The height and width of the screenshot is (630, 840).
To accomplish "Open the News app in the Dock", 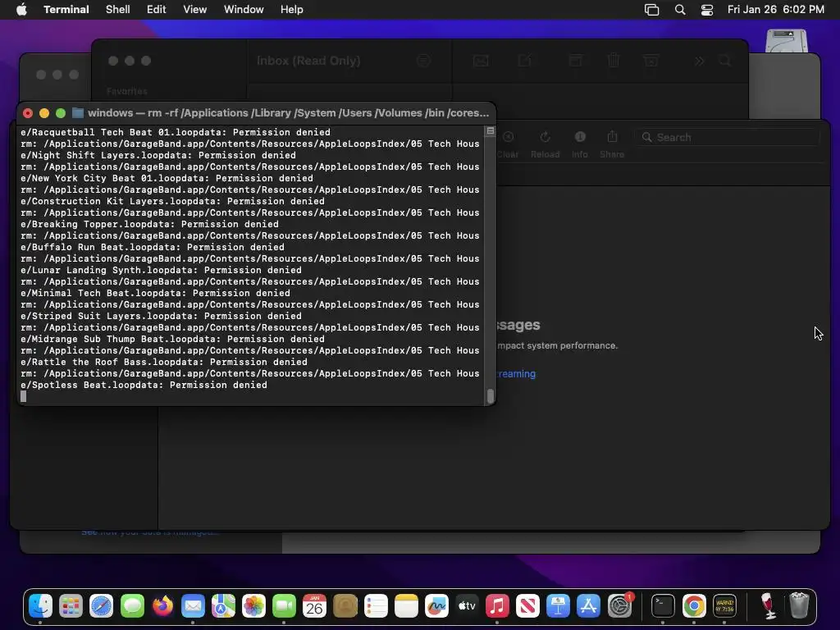I will 527,606.
